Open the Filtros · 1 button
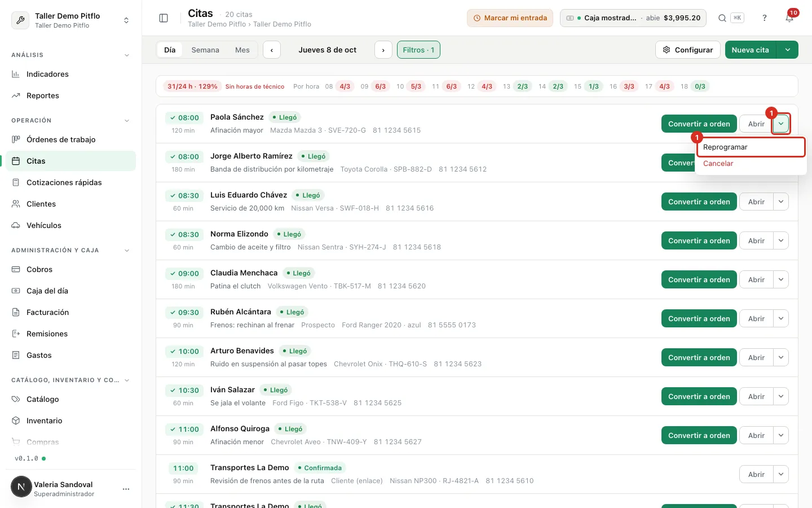Image resolution: width=812 pixels, height=508 pixels. (418, 50)
